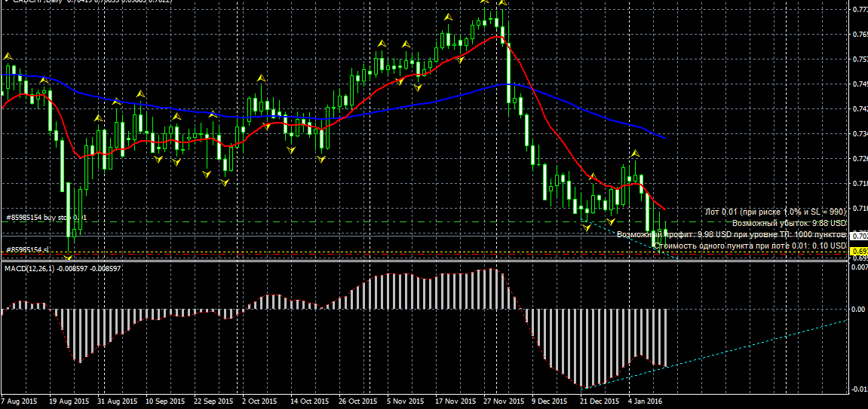Viewport: 868px width, 409px height.
Task: Select the cyan dotted trendline under January price lows
Action: point(631,240)
